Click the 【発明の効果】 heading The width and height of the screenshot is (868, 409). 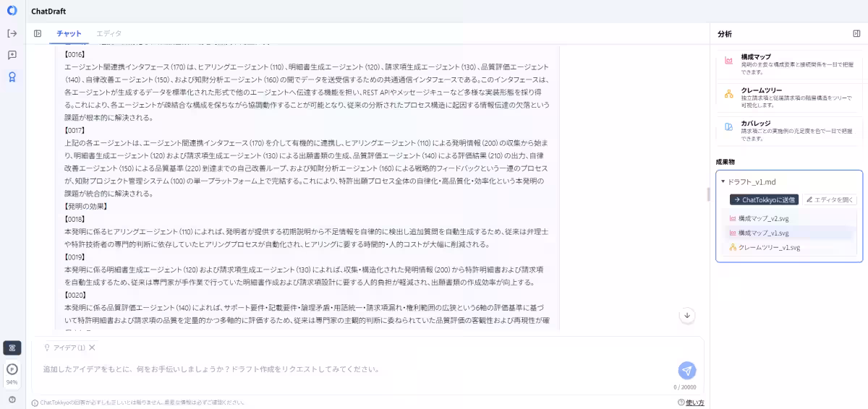point(85,206)
